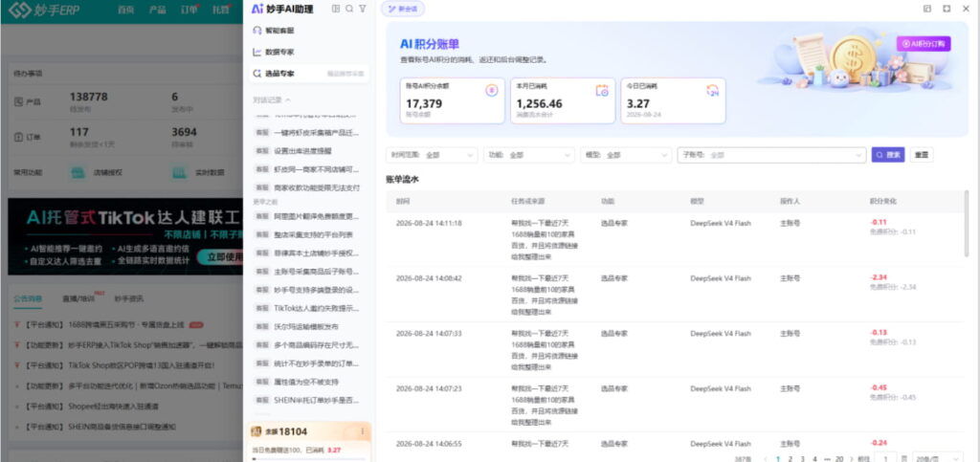Screen dimensions: 980x462
Task: Select 托管 in the ERP top menu
Action: coord(221,10)
